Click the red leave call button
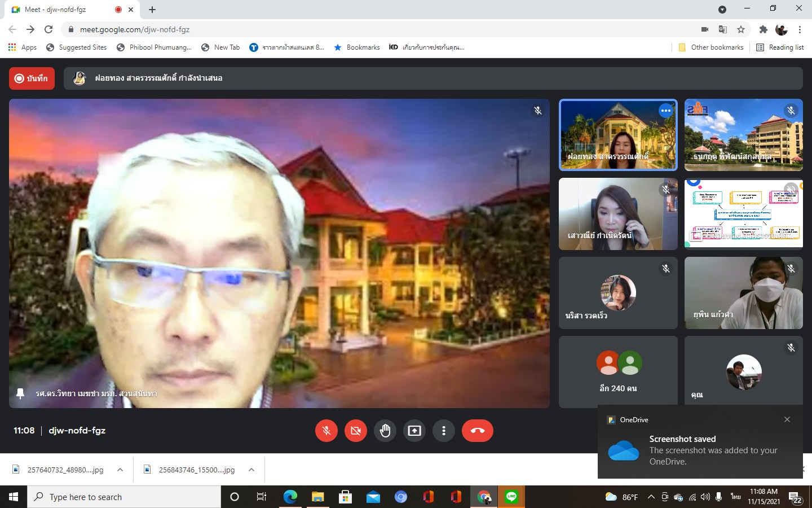Viewport: 812px width, 508px height. click(x=477, y=431)
